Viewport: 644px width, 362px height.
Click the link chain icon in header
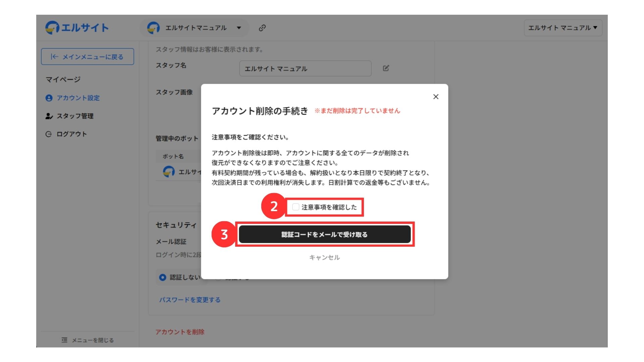tap(262, 28)
